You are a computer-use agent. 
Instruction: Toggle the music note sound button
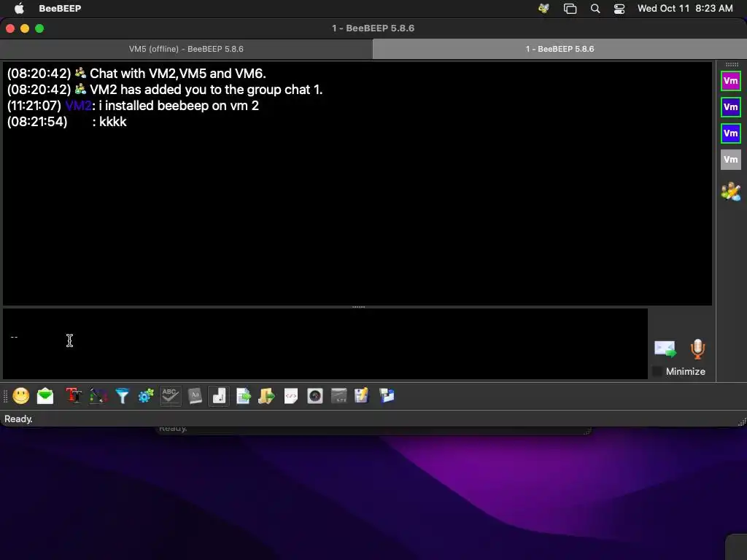(x=219, y=396)
